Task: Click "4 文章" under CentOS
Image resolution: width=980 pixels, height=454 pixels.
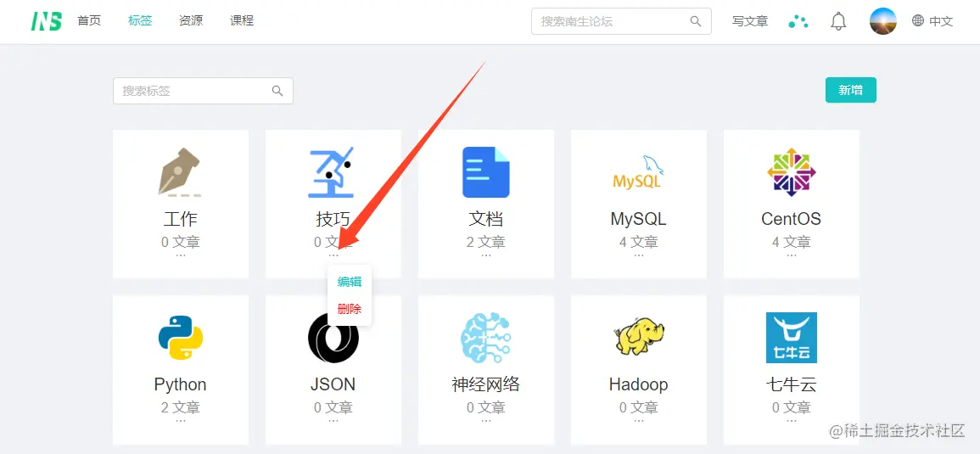Action: click(x=792, y=242)
